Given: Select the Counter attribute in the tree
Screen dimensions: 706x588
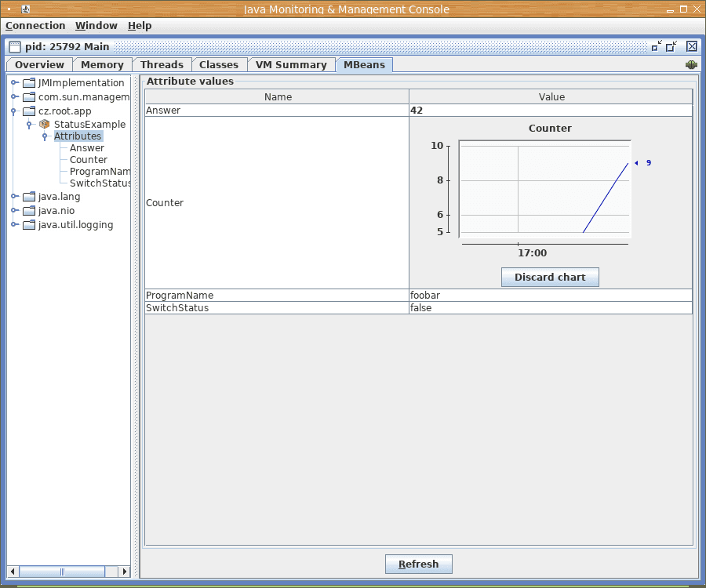Looking at the screenshot, I should tap(88, 160).
